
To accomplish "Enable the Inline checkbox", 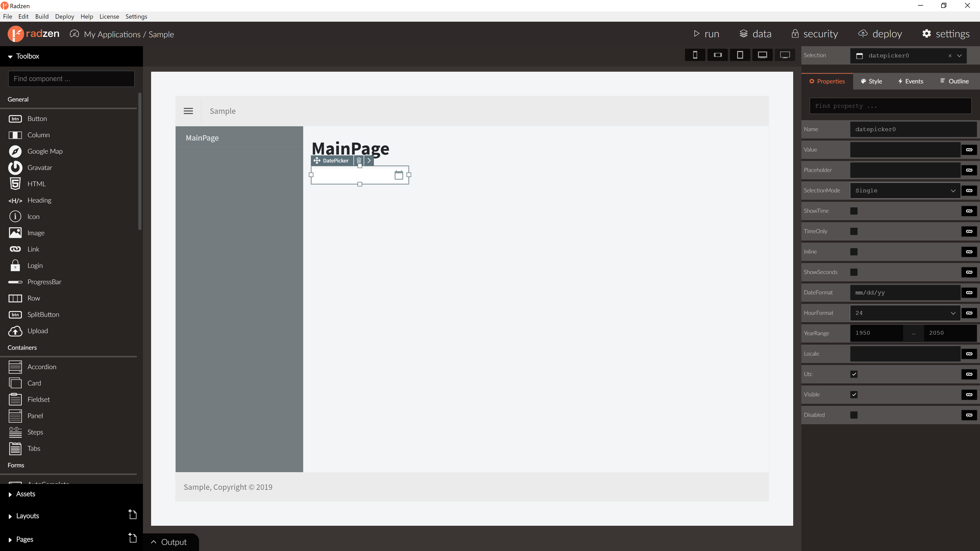I will pyautogui.click(x=854, y=251).
